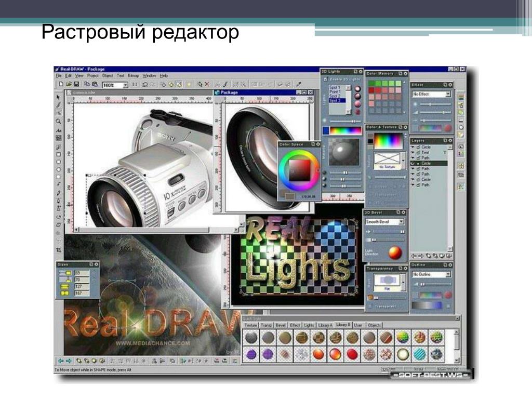
Task: Click the red X delete icon
Action: [207, 85]
